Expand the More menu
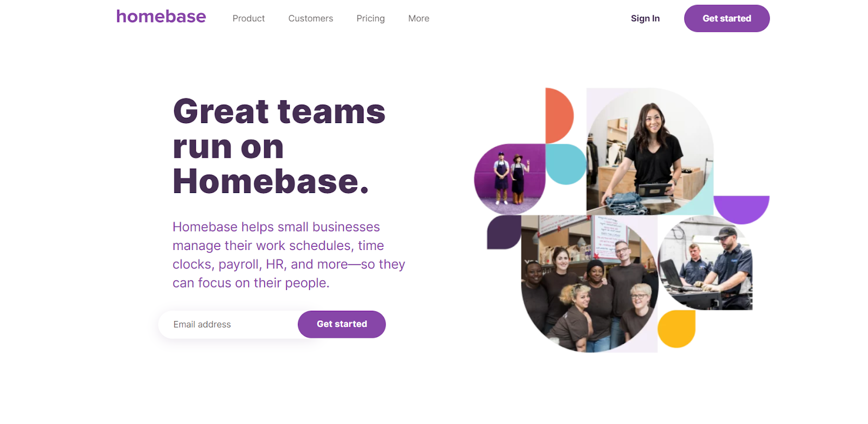The width and height of the screenshot is (868, 424). coord(419,18)
